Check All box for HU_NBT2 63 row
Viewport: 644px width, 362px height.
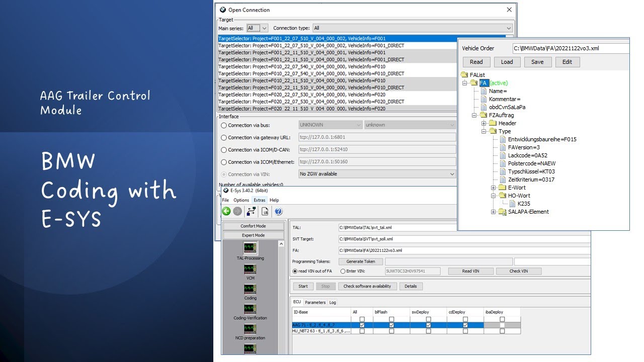362,331
